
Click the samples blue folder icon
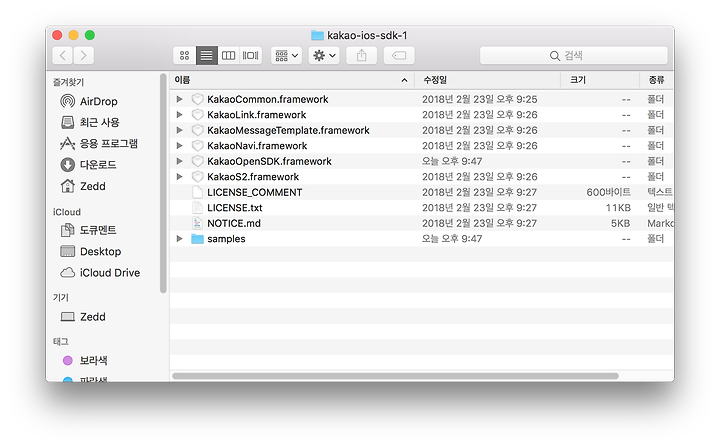pyautogui.click(x=197, y=239)
